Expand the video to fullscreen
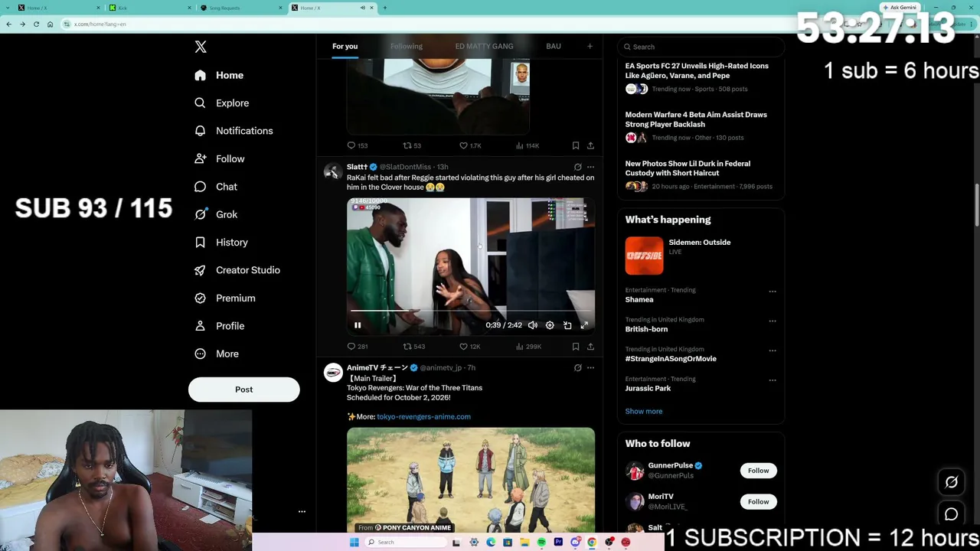The width and height of the screenshot is (980, 551). 584,325
